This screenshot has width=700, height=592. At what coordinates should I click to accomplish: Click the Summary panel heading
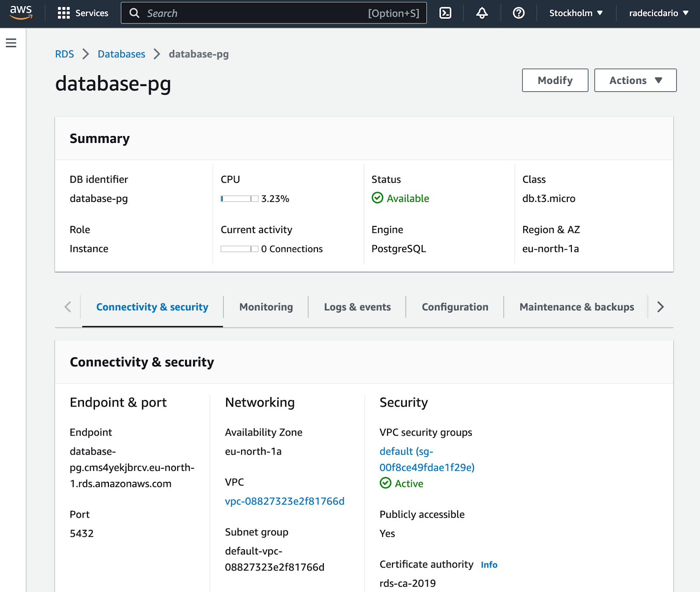(100, 138)
